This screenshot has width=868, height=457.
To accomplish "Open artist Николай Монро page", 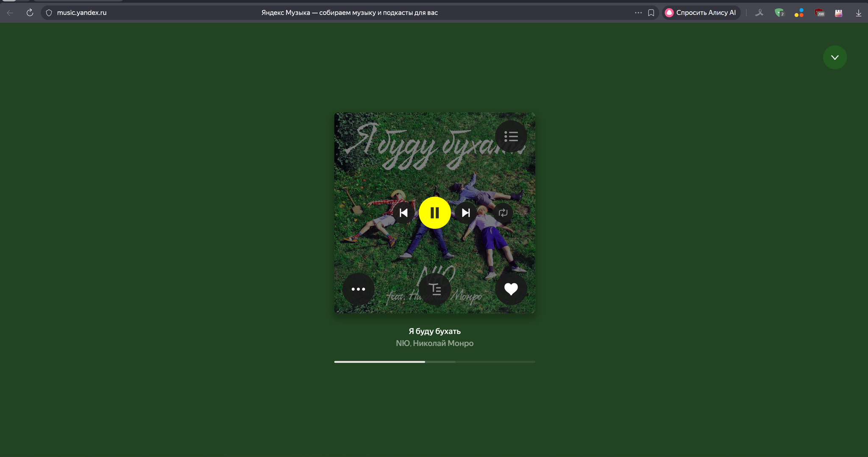I will click(443, 343).
